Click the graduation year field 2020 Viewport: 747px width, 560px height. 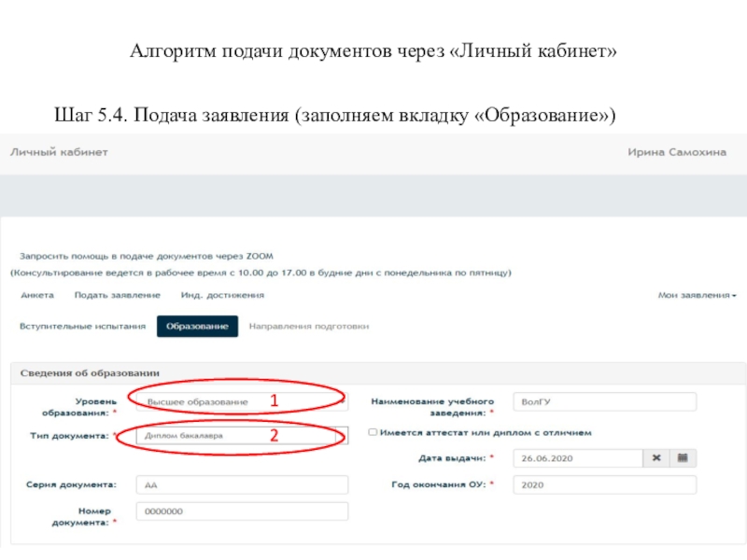[604, 484]
